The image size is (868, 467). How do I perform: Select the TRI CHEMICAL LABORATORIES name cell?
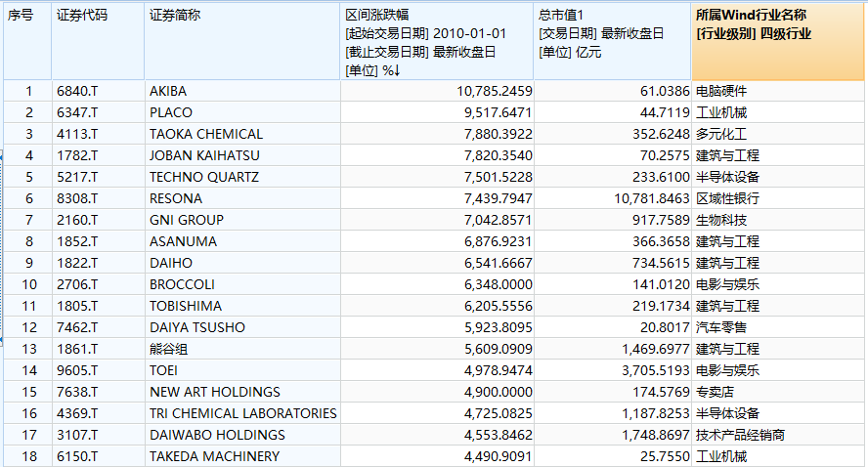click(x=242, y=413)
